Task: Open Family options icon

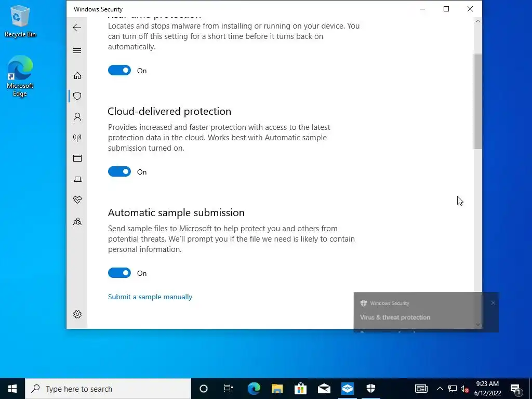Action: [77, 221]
